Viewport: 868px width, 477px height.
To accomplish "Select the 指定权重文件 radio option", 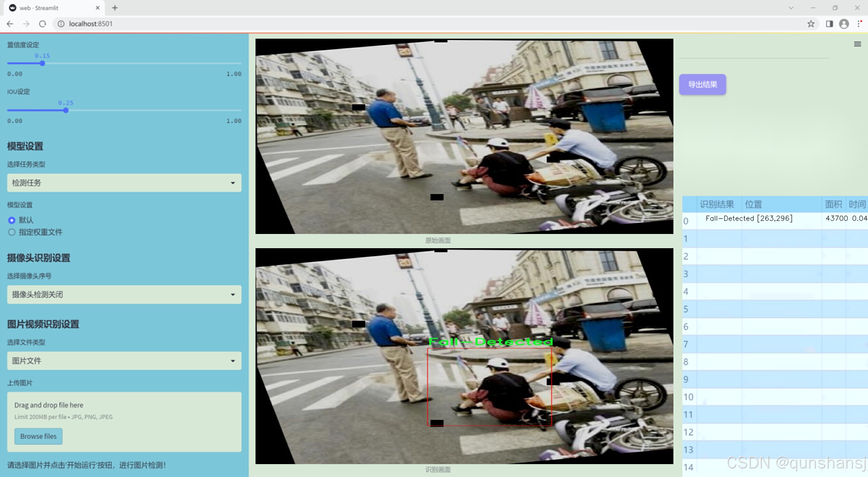I will [12, 232].
